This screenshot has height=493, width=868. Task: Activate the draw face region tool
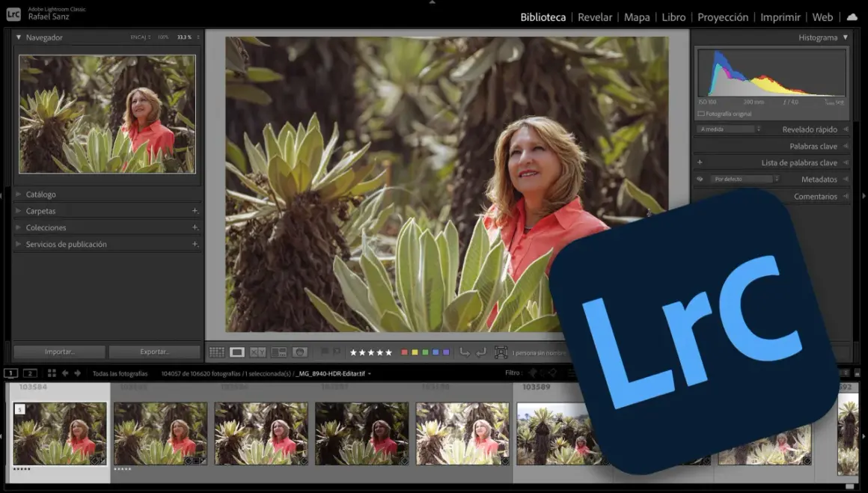[x=501, y=352]
